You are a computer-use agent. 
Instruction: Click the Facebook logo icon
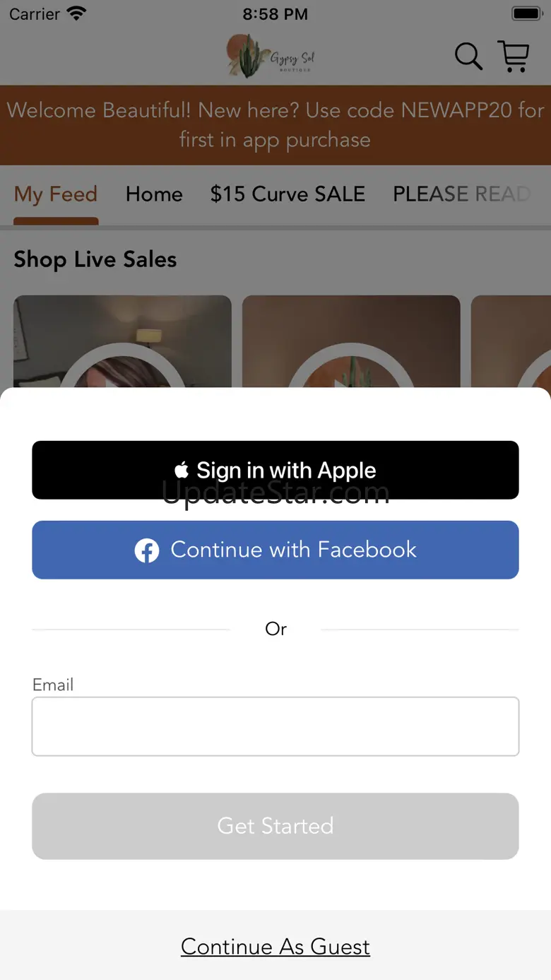[x=147, y=550]
